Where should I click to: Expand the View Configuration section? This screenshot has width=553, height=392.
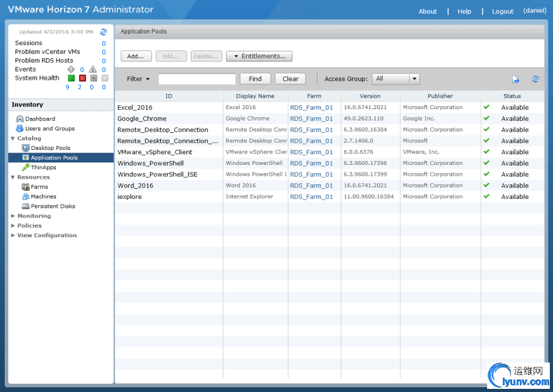[13, 235]
